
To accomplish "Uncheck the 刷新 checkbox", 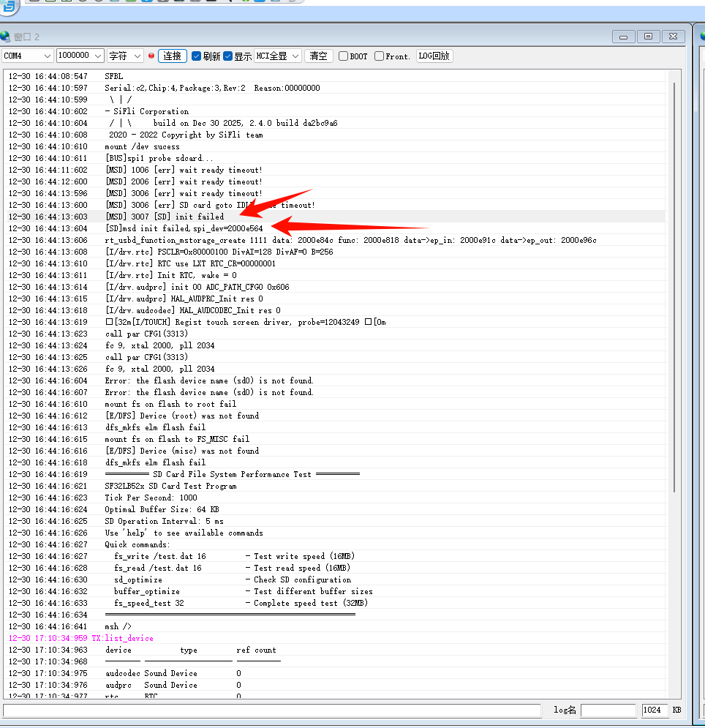I will [x=196, y=56].
